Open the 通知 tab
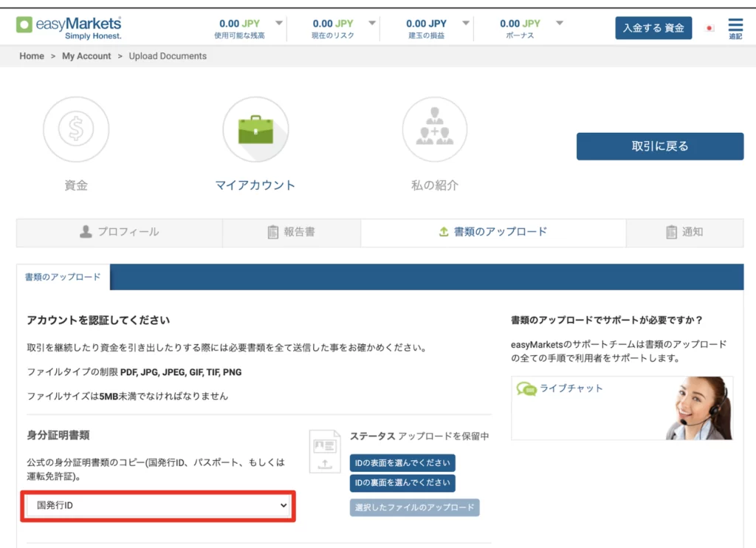 click(x=684, y=232)
